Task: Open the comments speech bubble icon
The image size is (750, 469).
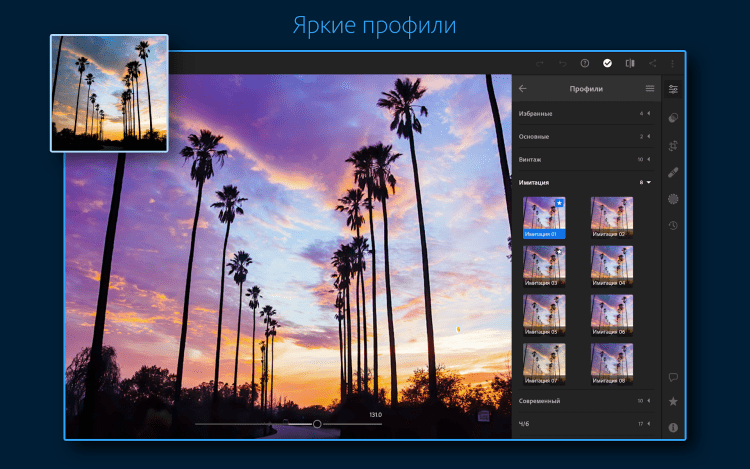Action: coord(673,377)
